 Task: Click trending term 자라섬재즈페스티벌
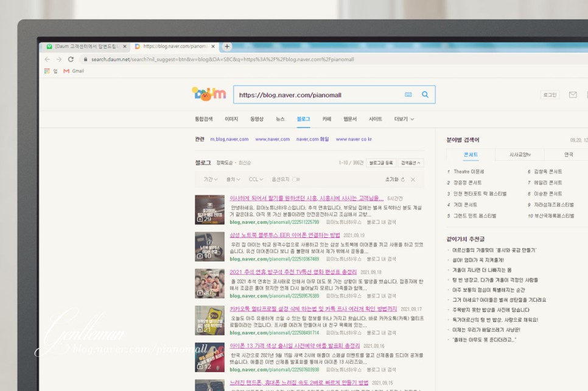(x=554, y=205)
